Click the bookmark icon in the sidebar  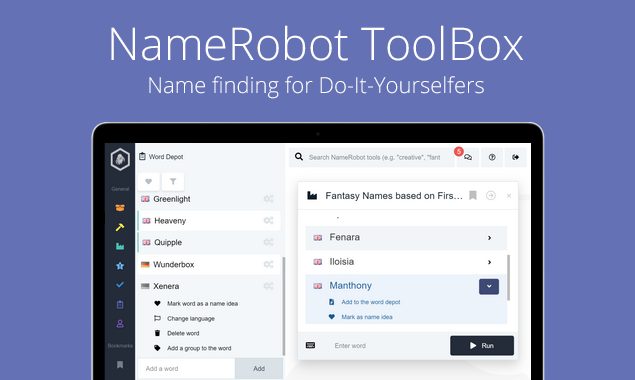pos(120,365)
